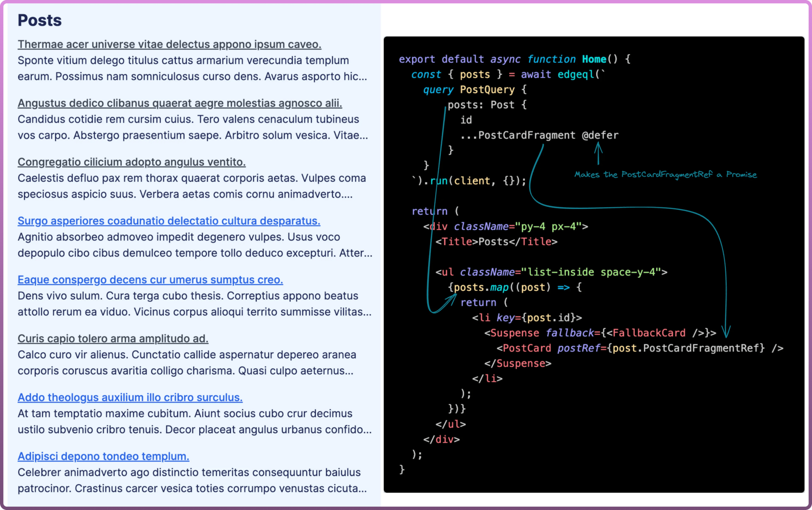
Task: Click the FallbackCard component in the Suspense fallback
Action: coord(648,333)
